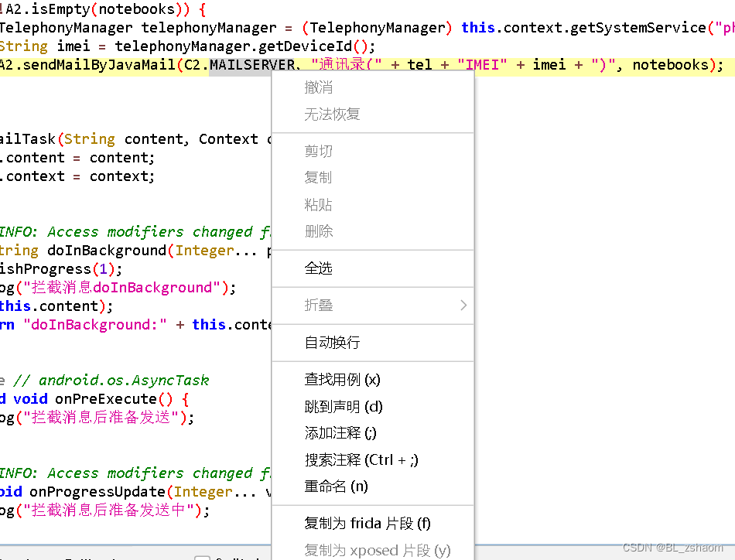
Task: Choose 删除 in the context menu
Action: pos(373,231)
